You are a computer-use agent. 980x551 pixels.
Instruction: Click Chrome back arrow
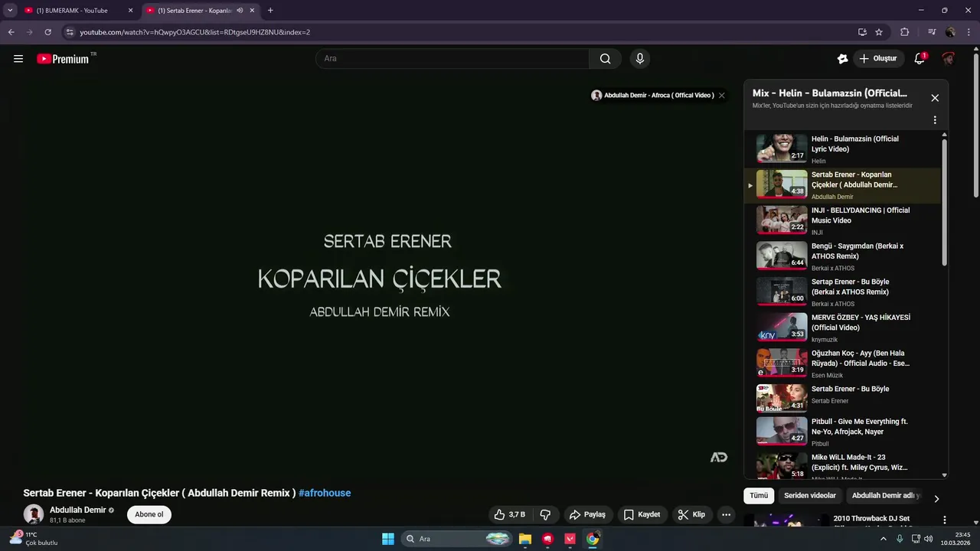coord(11,32)
